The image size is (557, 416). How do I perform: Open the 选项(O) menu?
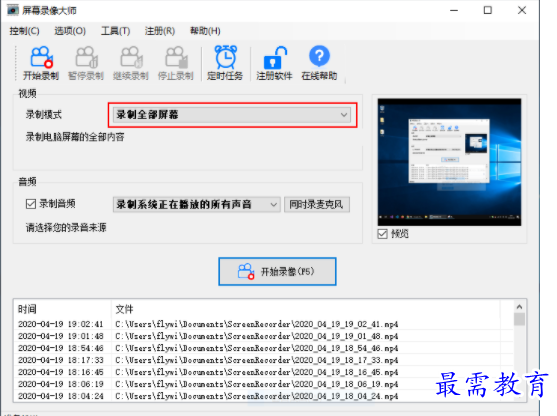pyautogui.click(x=70, y=31)
